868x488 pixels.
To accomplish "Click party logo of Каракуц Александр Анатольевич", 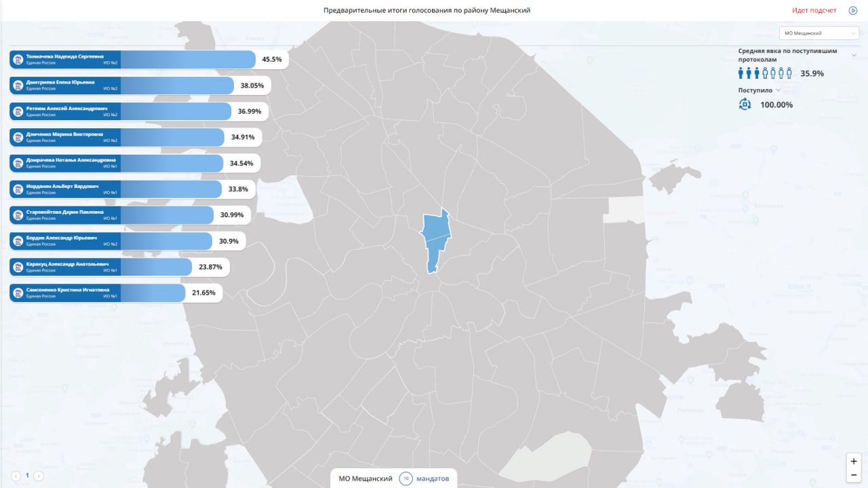I will [x=18, y=267].
